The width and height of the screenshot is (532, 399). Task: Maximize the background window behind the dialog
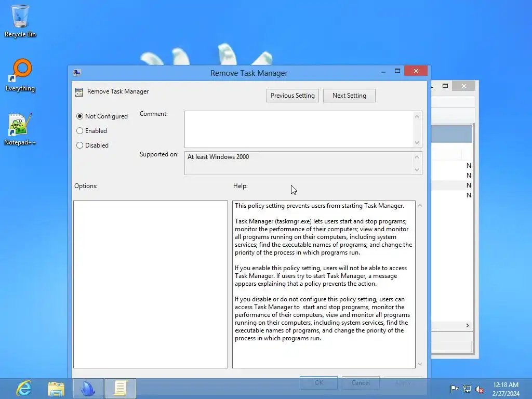click(445, 86)
